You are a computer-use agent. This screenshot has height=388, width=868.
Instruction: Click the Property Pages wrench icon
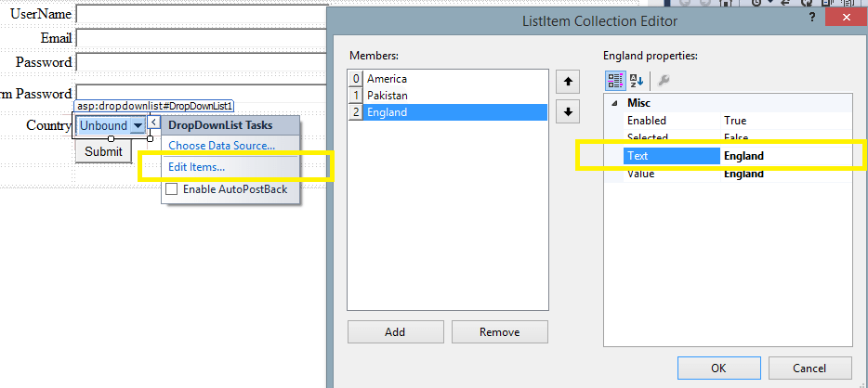tap(664, 80)
